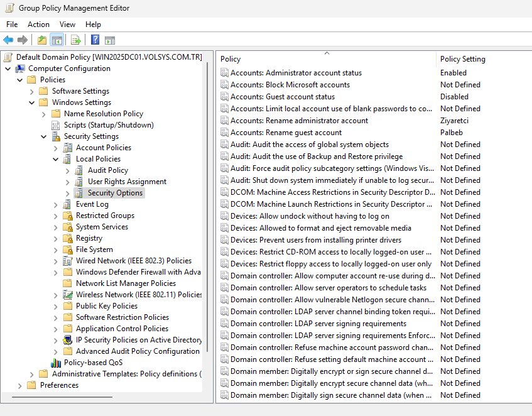The width and height of the screenshot is (532, 416).
Task: Sort by the Policy column header
Action: point(325,59)
